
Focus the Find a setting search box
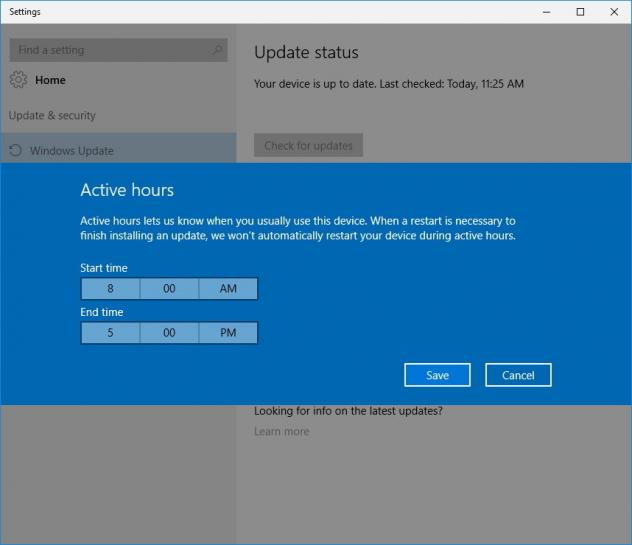click(110, 50)
